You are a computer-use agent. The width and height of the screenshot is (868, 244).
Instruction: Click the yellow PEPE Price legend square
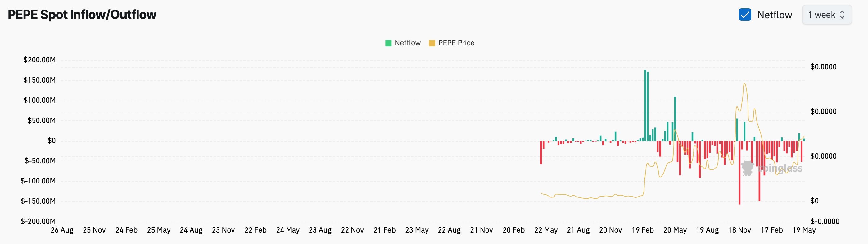pos(432,43)
